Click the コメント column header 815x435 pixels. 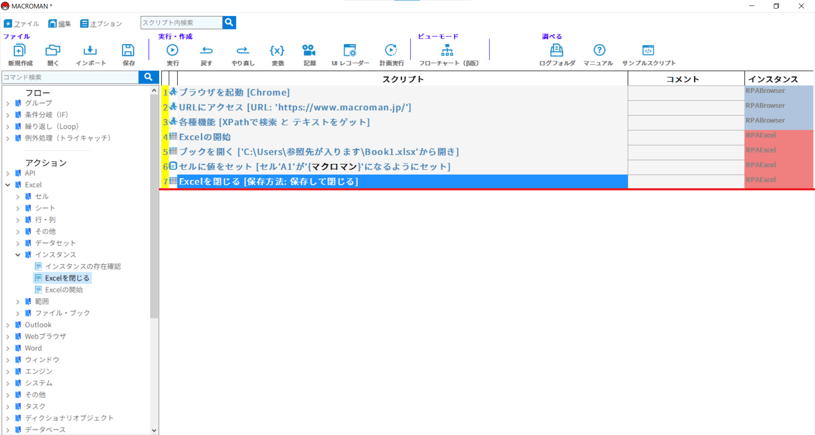[686, 79]
